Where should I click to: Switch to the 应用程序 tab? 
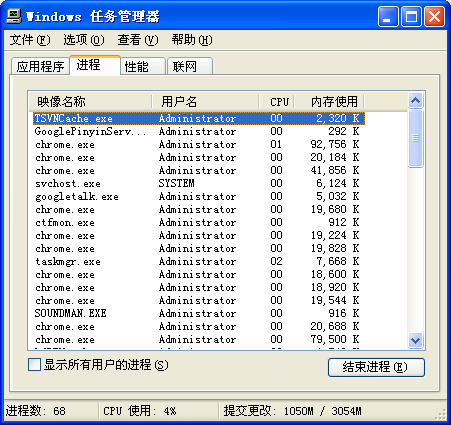point(40,66)
